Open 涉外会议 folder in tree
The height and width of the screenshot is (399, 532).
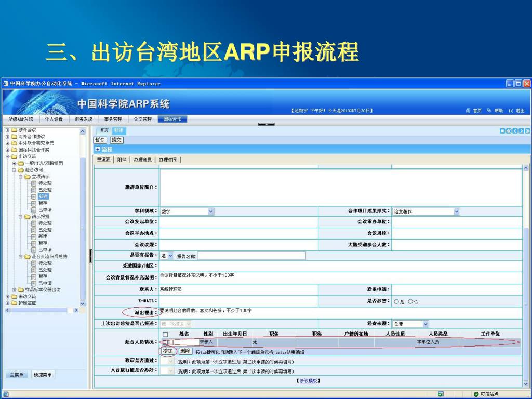[x=27, y=130]
